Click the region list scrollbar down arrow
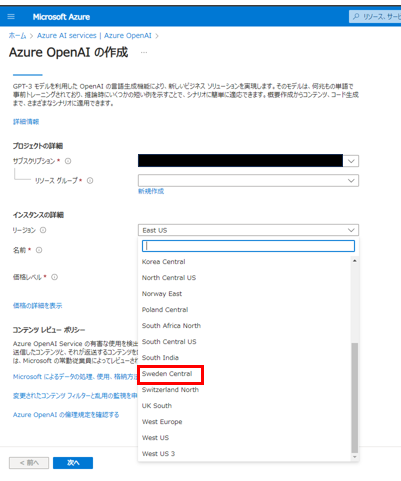 pyautogui.click(x=355, y=457)
